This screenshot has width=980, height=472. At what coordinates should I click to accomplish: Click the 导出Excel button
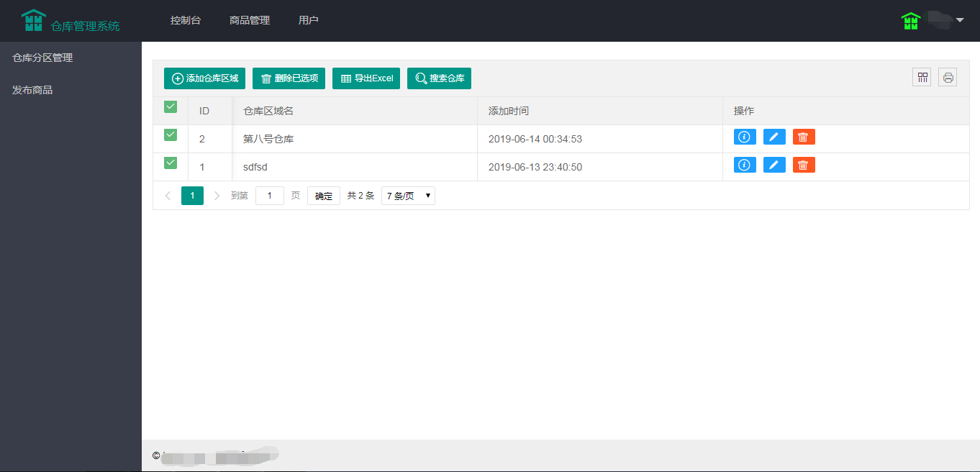366,78
